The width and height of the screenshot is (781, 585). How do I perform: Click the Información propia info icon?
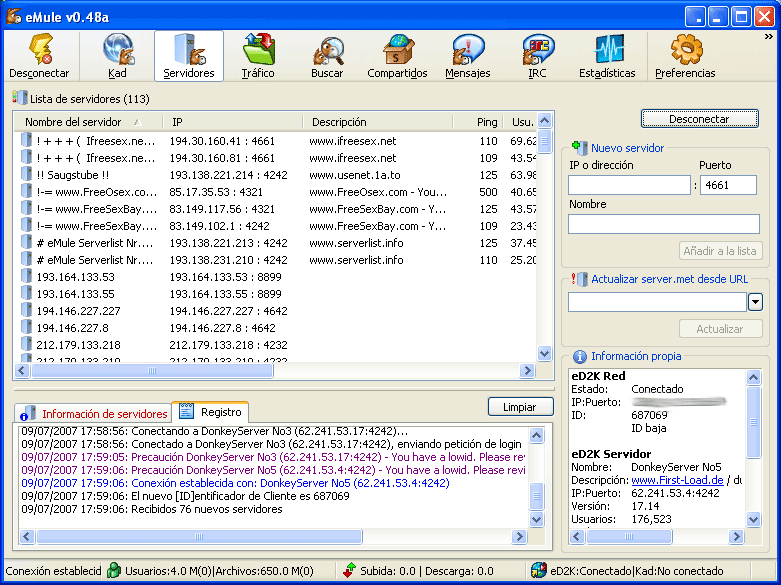579,356
